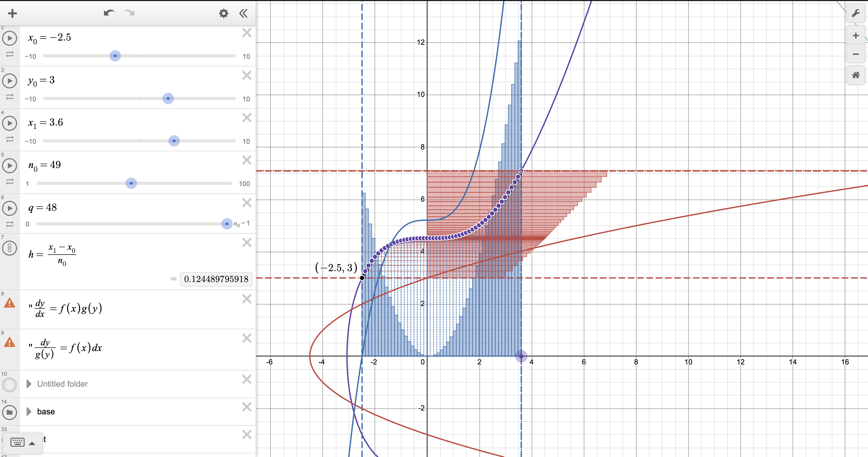868x457 pixels.
Task: Change loop mode for q animation
Action: point(10,224)
